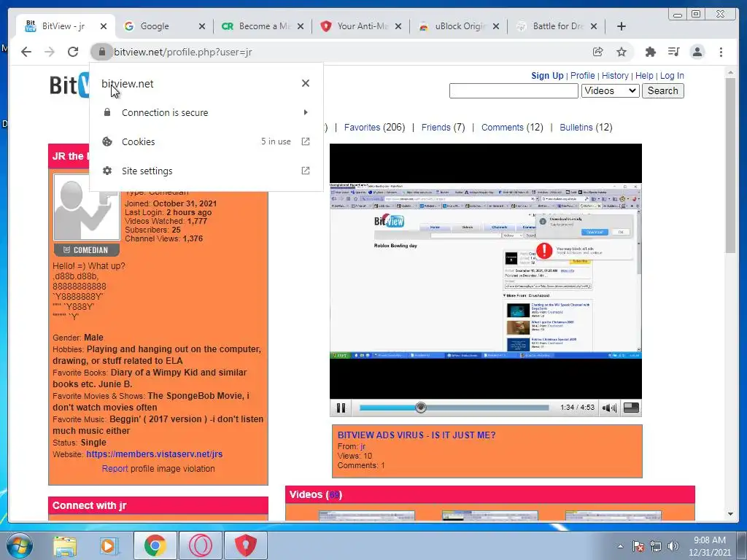This screenshot has height=560, width=747.
Task: Show hidden system tray icons
Action: point(620,546)
